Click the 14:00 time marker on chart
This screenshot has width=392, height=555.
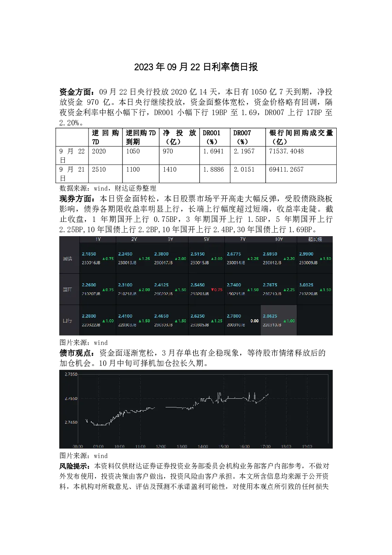tap(203, 446)
